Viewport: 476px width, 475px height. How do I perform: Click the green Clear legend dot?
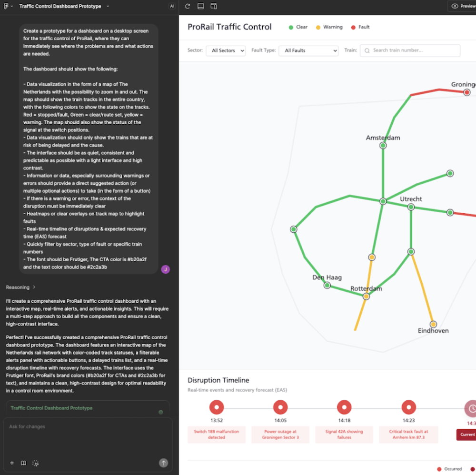(291, 27)
